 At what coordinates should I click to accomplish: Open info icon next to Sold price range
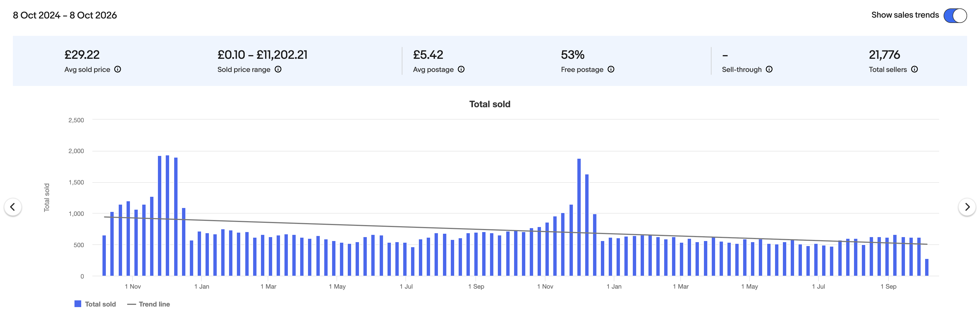[278, 69]
